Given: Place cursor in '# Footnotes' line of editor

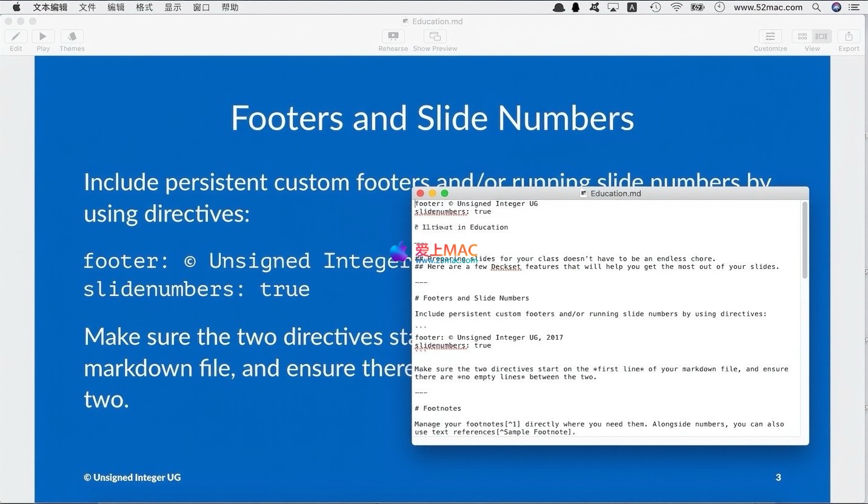Looking at the screenshot, I should coord(442,408).
